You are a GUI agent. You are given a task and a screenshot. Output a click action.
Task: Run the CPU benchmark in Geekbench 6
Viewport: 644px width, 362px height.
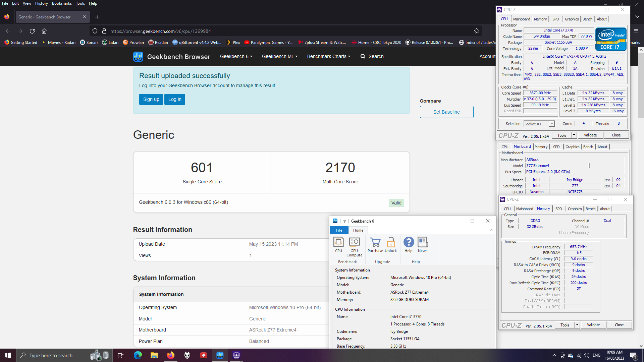(x=338, y=245)
